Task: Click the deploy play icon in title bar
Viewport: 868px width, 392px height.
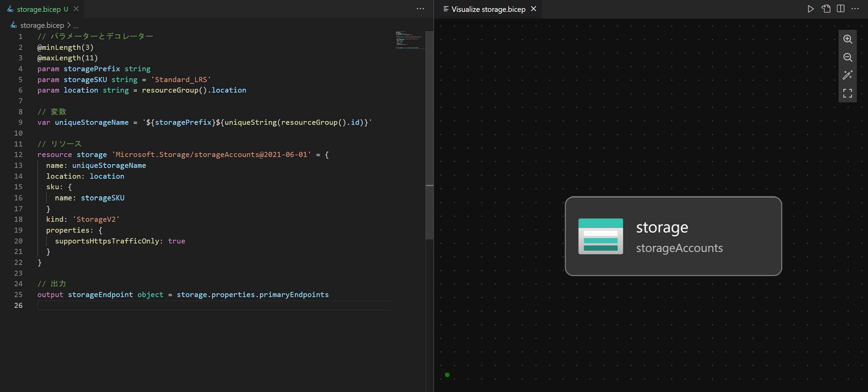Action: tap(811, 9)
